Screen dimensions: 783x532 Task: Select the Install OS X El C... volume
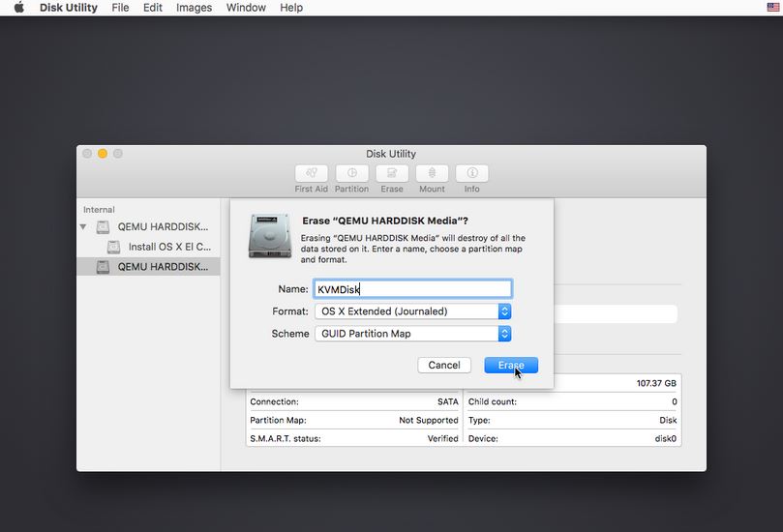pos(148,247)
